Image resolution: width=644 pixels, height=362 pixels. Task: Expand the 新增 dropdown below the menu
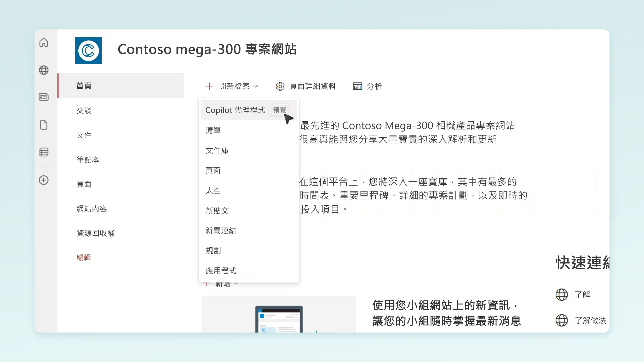pos(236,283)
